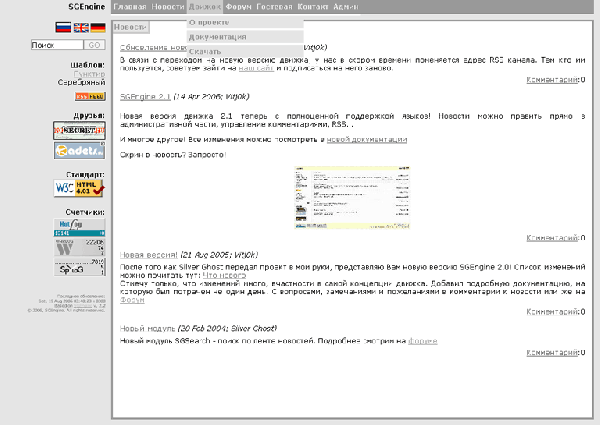
Task: Open Комментарий link under the SGEngine 2.1 screenshot
Action: [552, 238]
